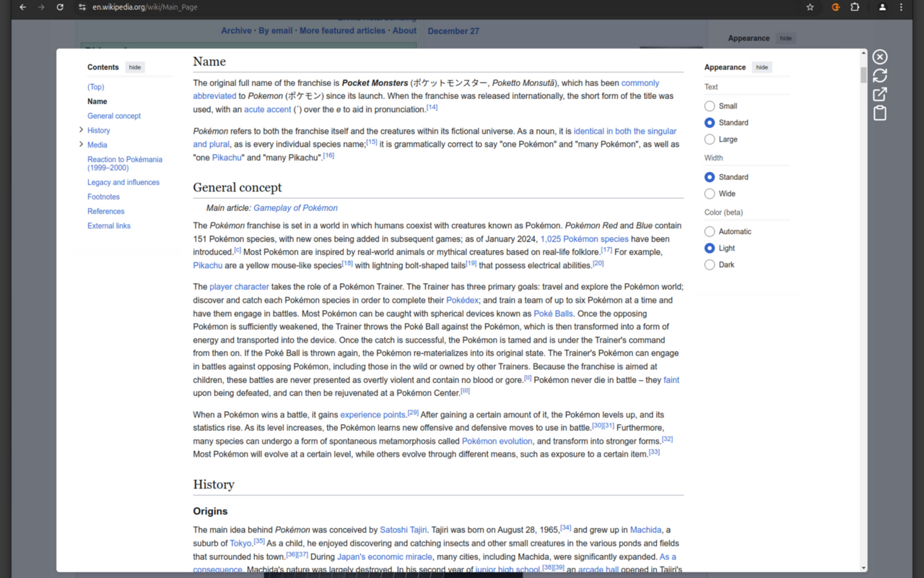Screen dimensions: 924x578
Task: Click 'Archive' link on the background Main Page
Action: [237, 31]
